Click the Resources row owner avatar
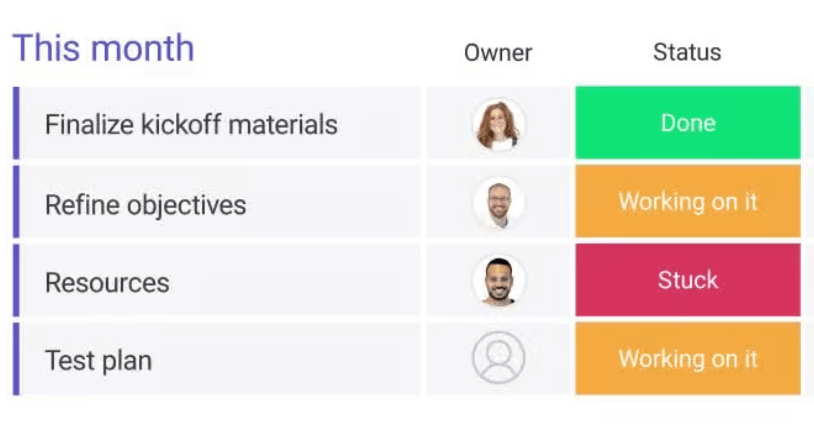Image resolution: width=814 pixels, height=440 pixels. click(498, 281)
